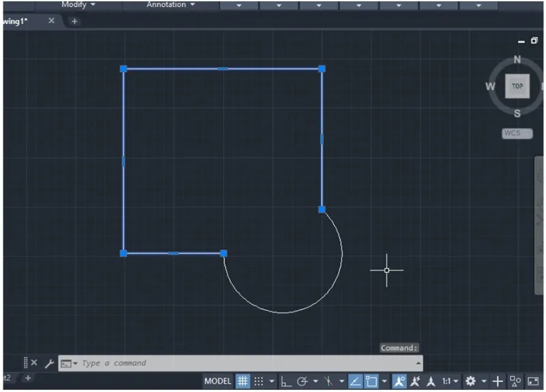The height and width of the screenshot is (392, 546).
Task: Click top-left corner grip of polyline
Action: click(x=124, y=69)
